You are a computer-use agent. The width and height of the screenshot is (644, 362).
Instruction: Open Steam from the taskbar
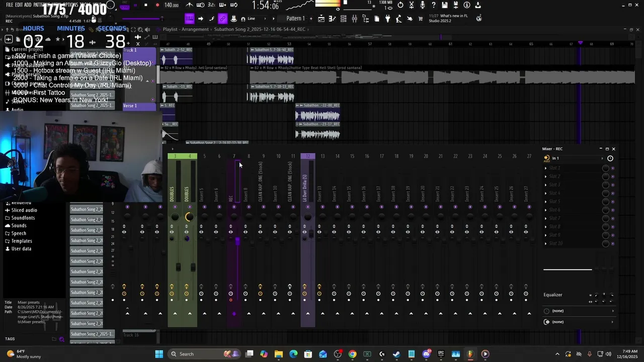click(396, 354)
